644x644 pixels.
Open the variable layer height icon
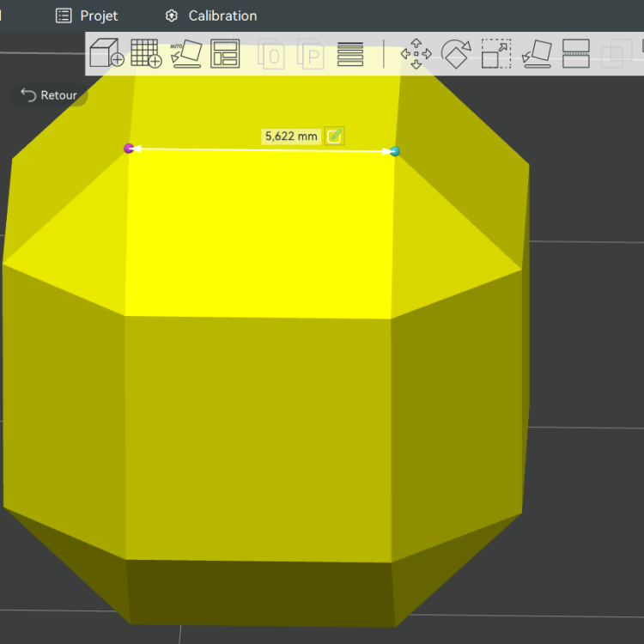point(350,54)
